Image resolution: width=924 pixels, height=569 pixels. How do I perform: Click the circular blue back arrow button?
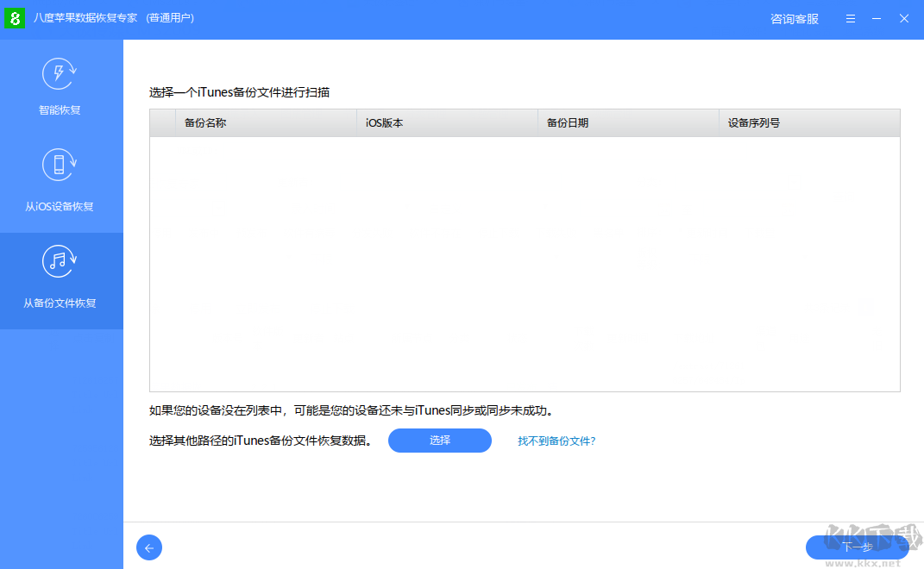pos(148,547)
